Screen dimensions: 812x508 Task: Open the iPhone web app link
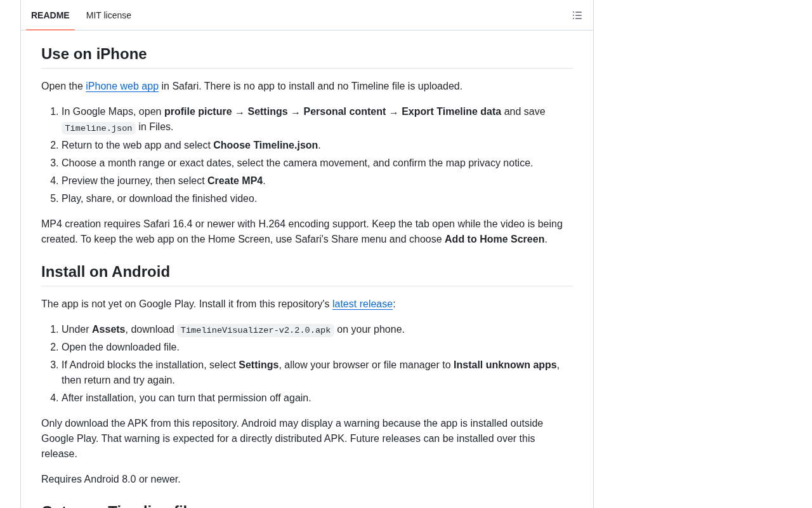point(122,86)
